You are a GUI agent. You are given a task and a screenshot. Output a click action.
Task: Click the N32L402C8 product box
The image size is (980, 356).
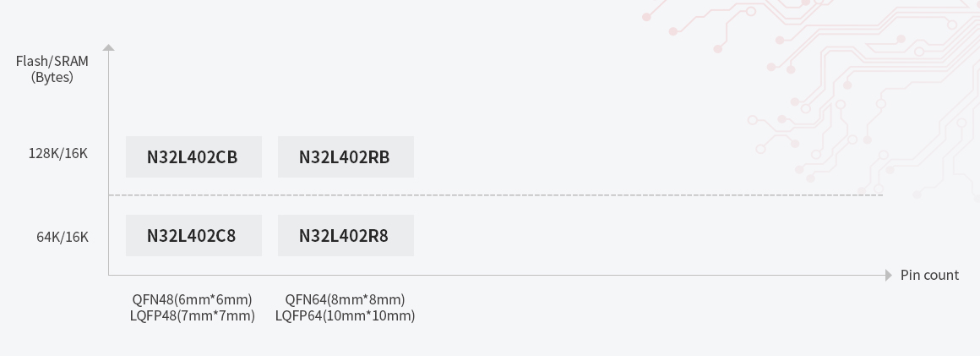[x=193, y=236]
